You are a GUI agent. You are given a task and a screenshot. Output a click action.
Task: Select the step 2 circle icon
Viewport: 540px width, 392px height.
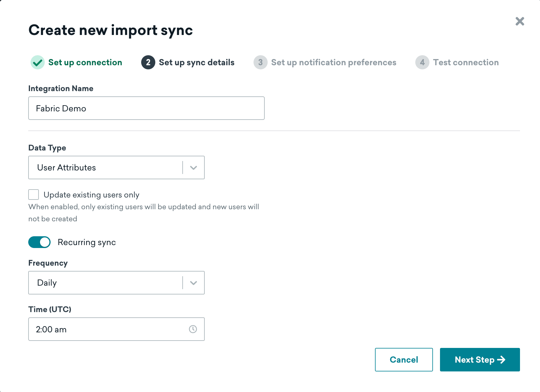click(x=148, y=62)
